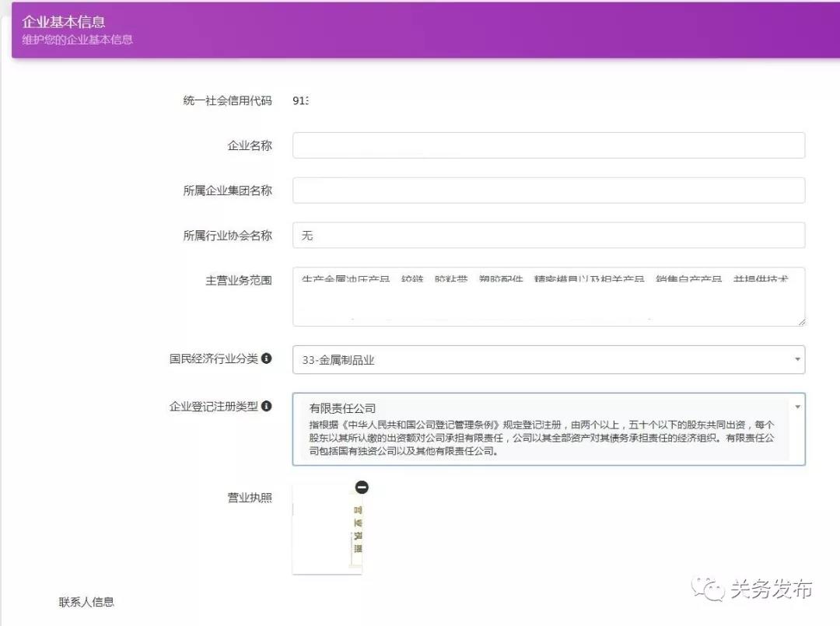Focus the 企业名称 input field
840x626 pixels.
(x=548, y=145)
